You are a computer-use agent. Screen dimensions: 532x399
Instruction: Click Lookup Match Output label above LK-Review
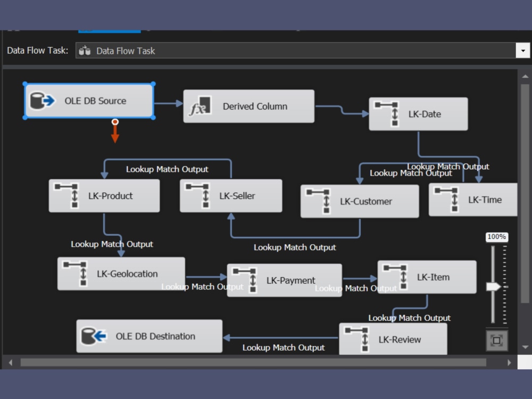click(409, 318)
